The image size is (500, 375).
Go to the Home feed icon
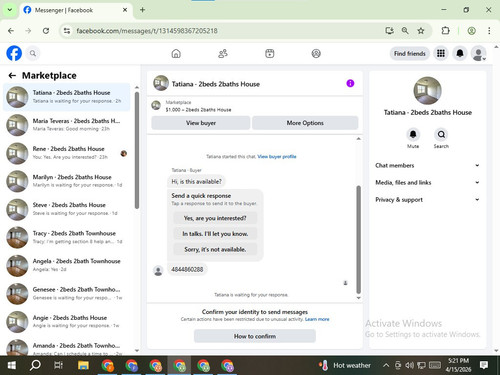176,53
